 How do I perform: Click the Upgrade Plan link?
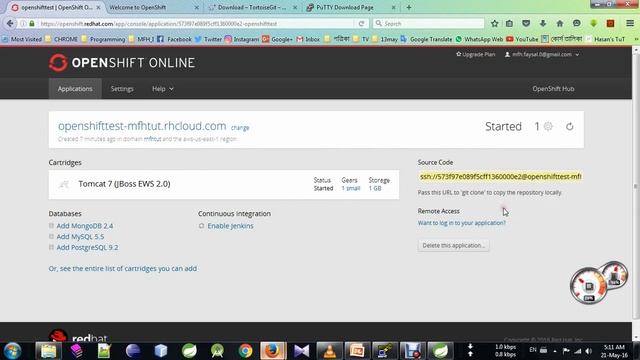tap(476, 54)
